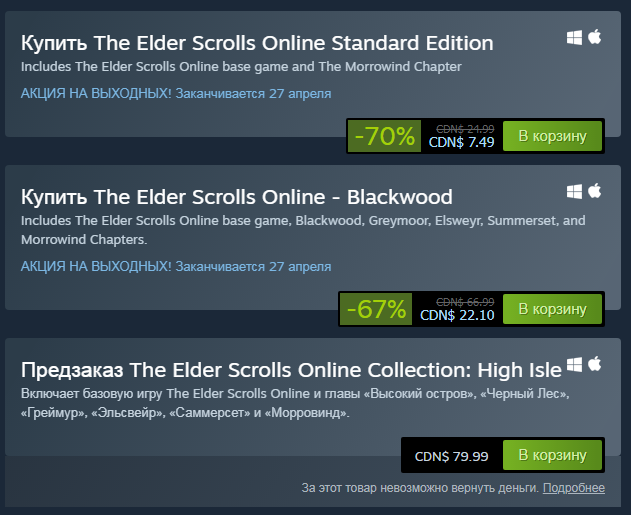Click Apple icon for Standard Edition

595,37
